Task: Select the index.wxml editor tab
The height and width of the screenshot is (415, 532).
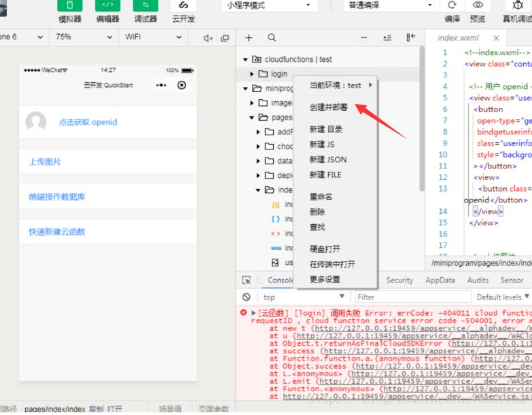Action: (x=459, y=38)
